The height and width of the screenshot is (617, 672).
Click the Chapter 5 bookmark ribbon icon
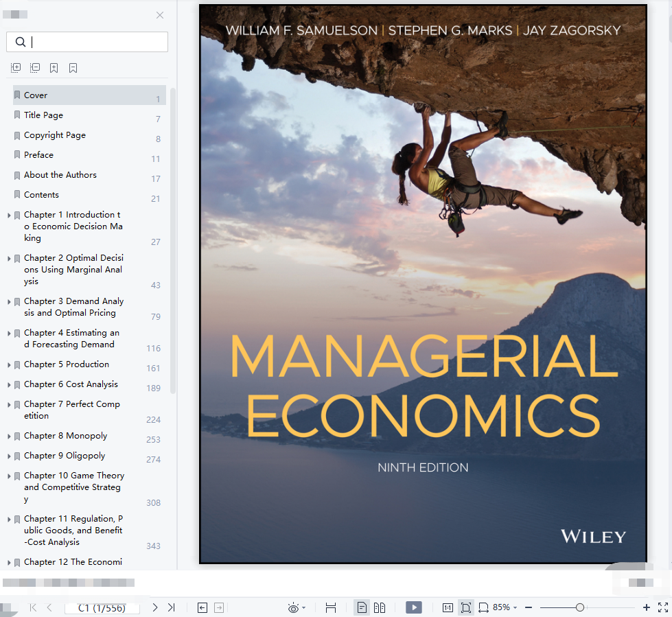(17, 365)
